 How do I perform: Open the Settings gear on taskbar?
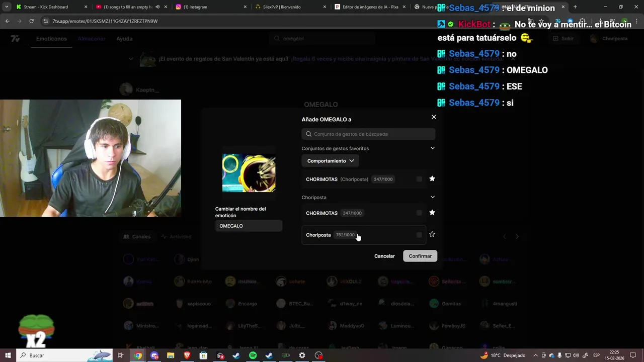coord(302,355)
